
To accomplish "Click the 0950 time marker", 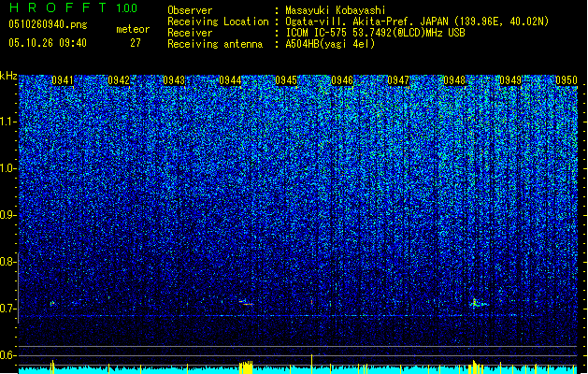I will pyautogui.click(x=566, y=80).
